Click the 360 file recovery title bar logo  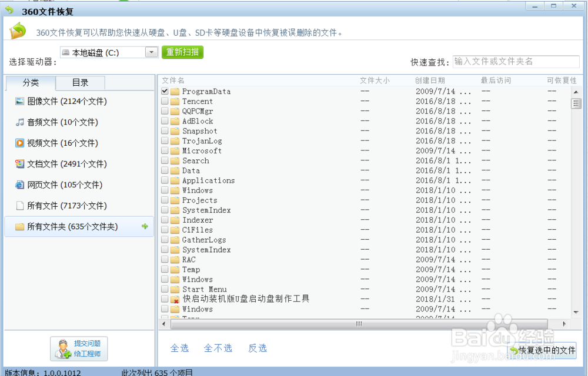click(x=9, y=10)
